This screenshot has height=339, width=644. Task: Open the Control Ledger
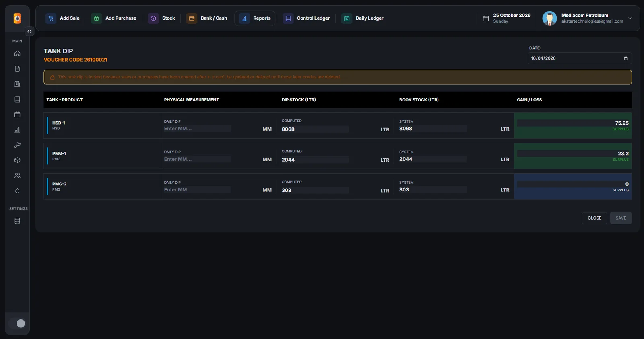(306, 18)
